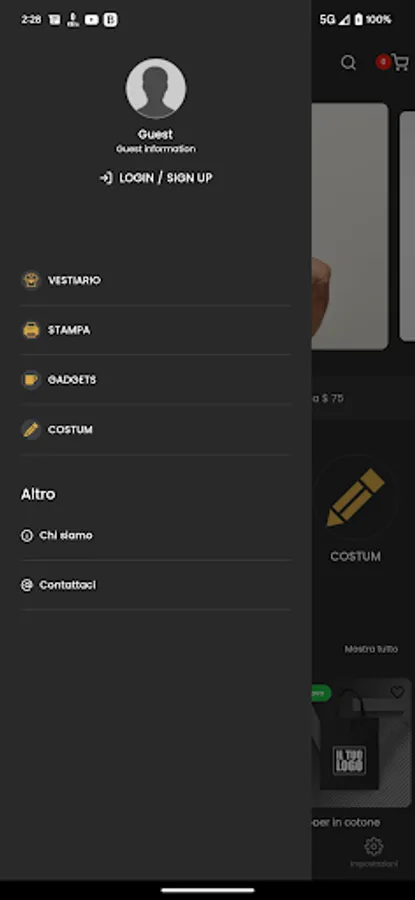Select the GADGETS menu entry

point(156,380)
